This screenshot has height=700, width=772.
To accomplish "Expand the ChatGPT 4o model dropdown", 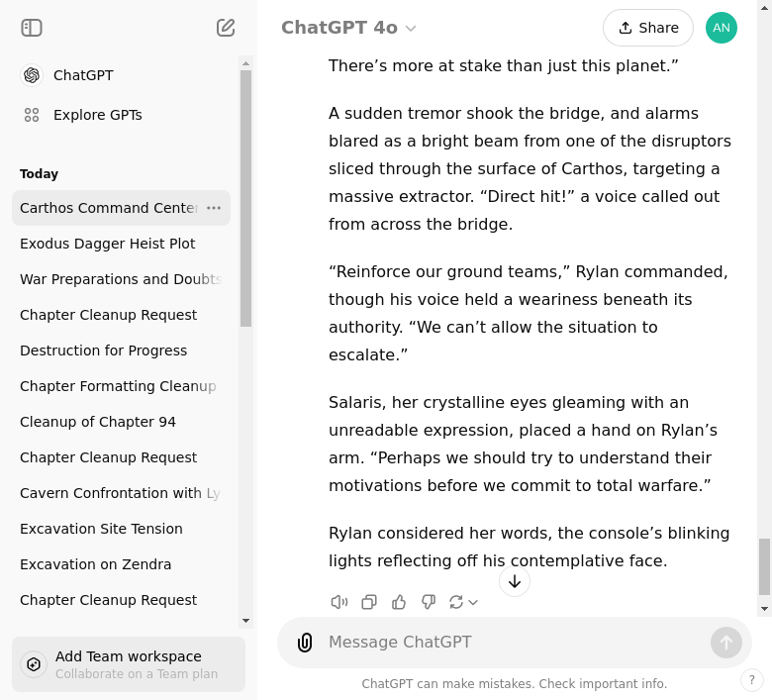I will (348, 28).
